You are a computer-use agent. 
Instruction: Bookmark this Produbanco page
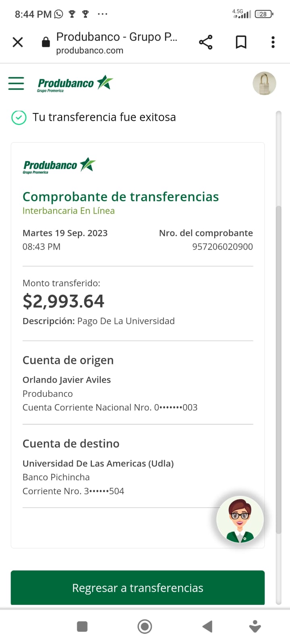pos(241,42)
